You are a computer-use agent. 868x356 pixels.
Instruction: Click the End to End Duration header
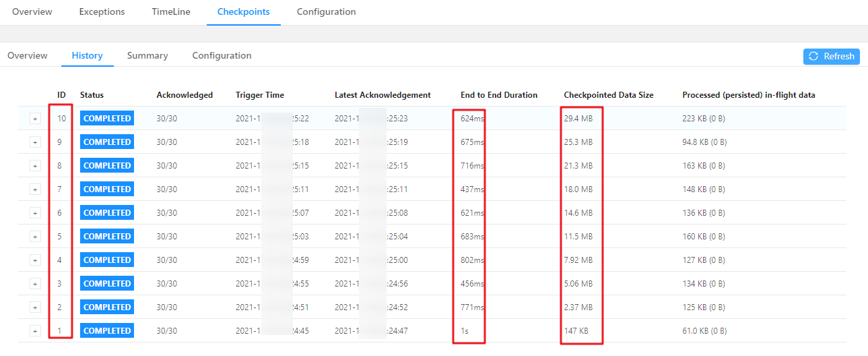[499, 95]
